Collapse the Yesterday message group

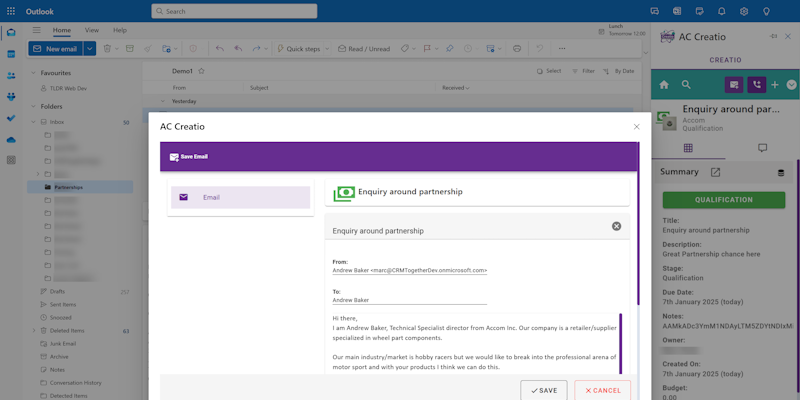click(x=163, y=101)
